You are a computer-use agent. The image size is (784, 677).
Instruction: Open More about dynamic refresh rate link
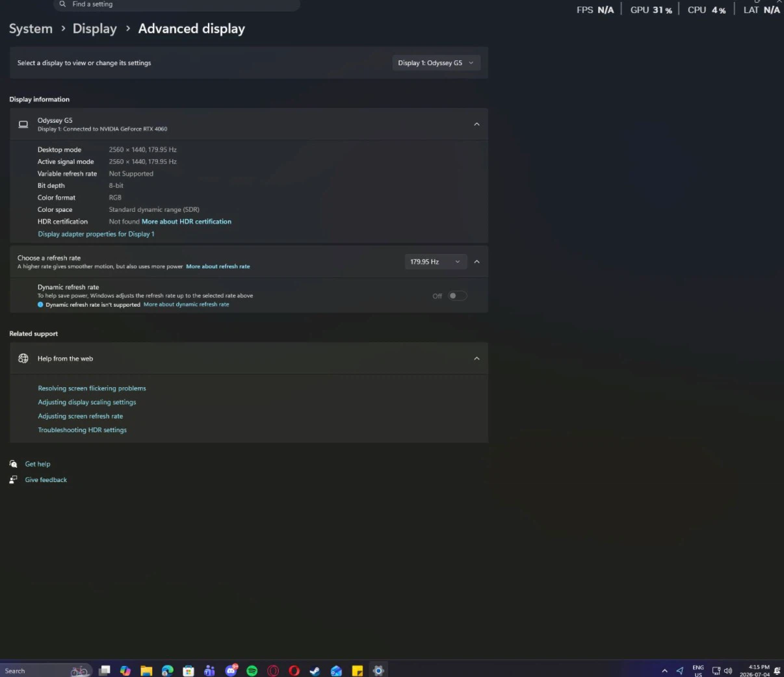click(x=187, y=304)
